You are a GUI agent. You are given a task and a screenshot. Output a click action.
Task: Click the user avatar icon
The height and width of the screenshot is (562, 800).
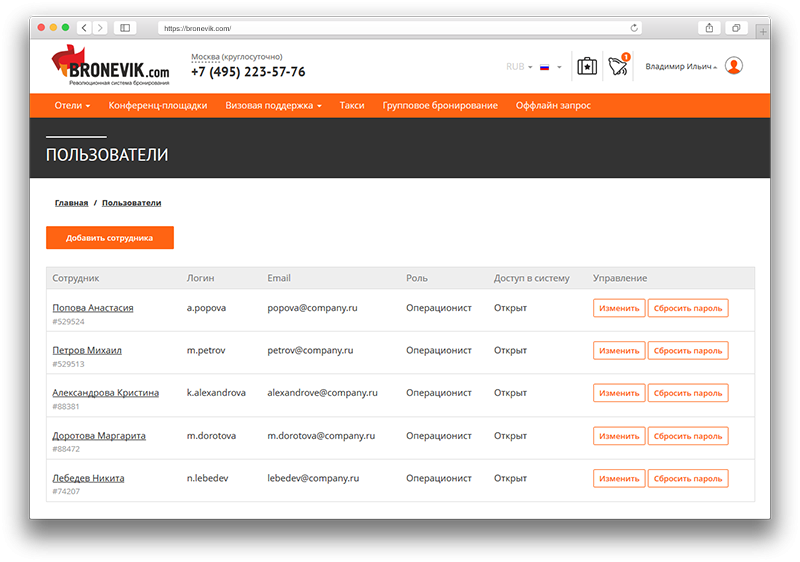[x=734, y=66]
